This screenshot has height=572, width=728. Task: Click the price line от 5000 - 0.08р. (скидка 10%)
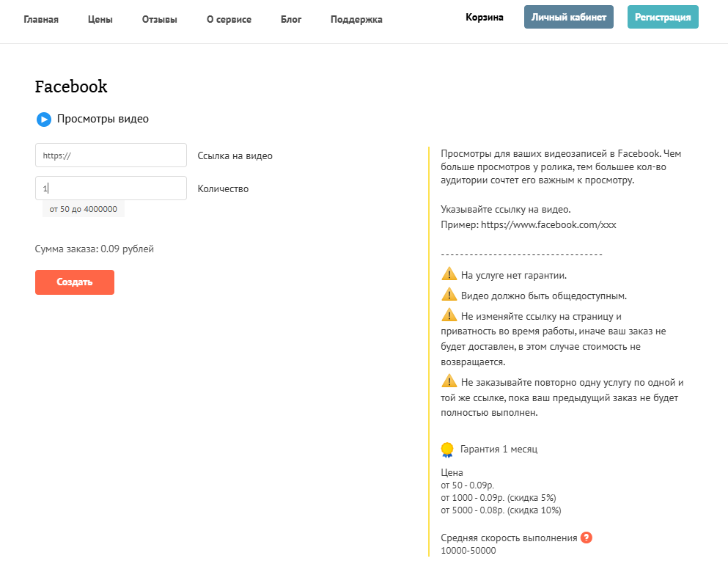(501, 510)
